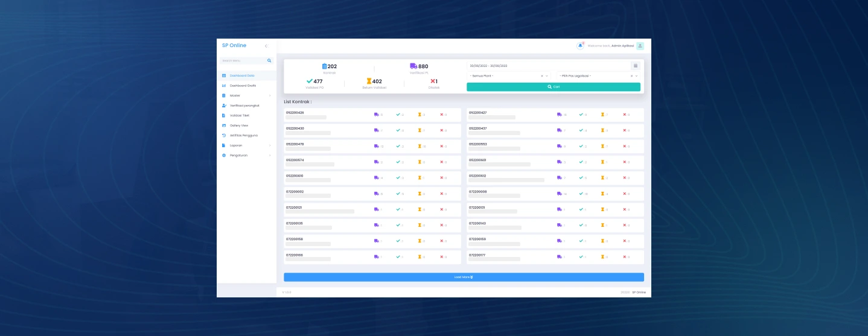The width and height of the screenshot is (868, 336).
Task: Click green check icon in contract 052200430 row
Action: pos(398,130)
